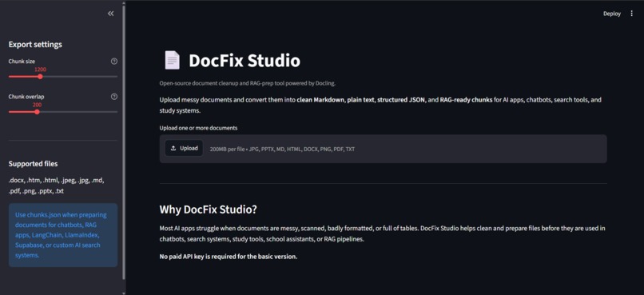Click the Chunk overlap help icon

click(x=114, y=97)
